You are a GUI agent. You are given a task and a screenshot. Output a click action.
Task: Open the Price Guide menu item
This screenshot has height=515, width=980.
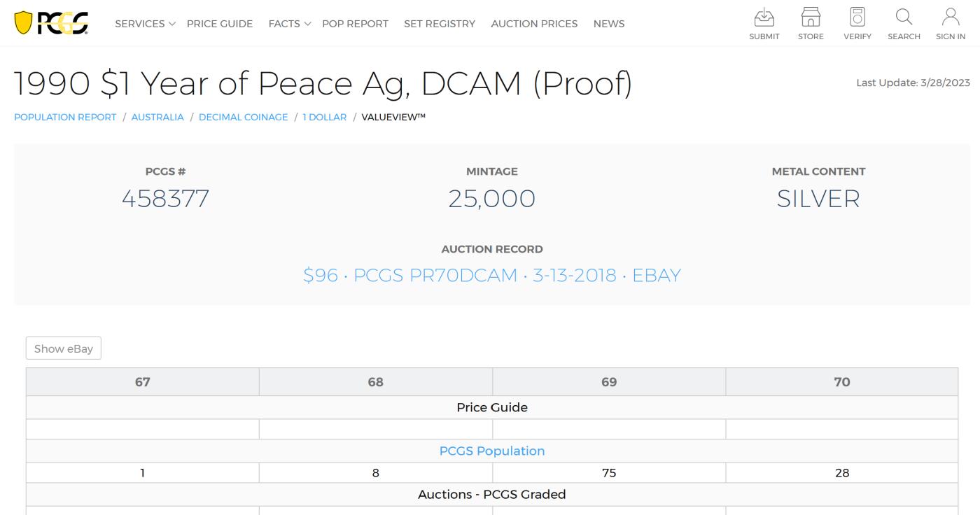[220, 24]
